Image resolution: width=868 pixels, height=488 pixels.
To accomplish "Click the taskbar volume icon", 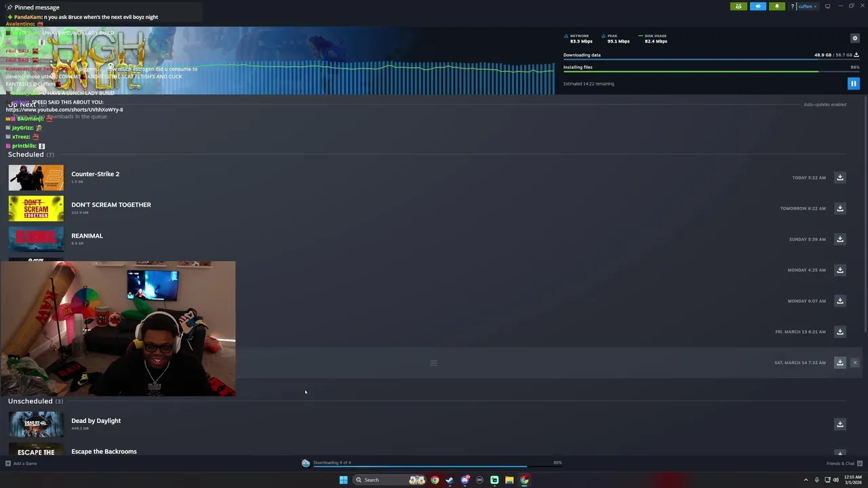I will click(835, 480).
